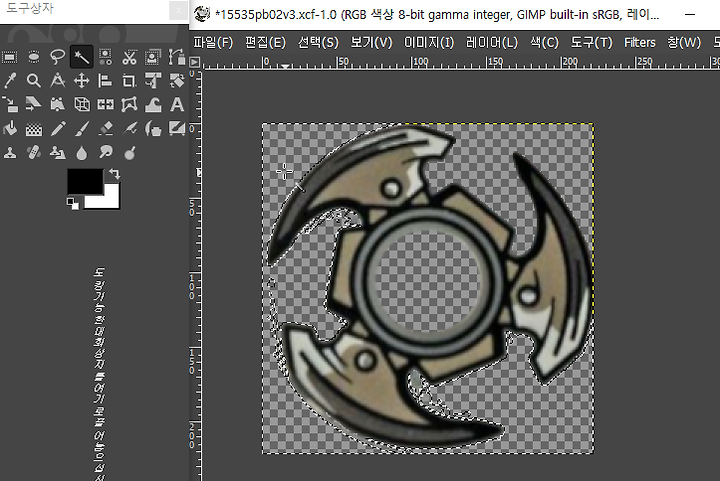Select the Smudge tool
The image size is (720, 481).
point(105,152)
